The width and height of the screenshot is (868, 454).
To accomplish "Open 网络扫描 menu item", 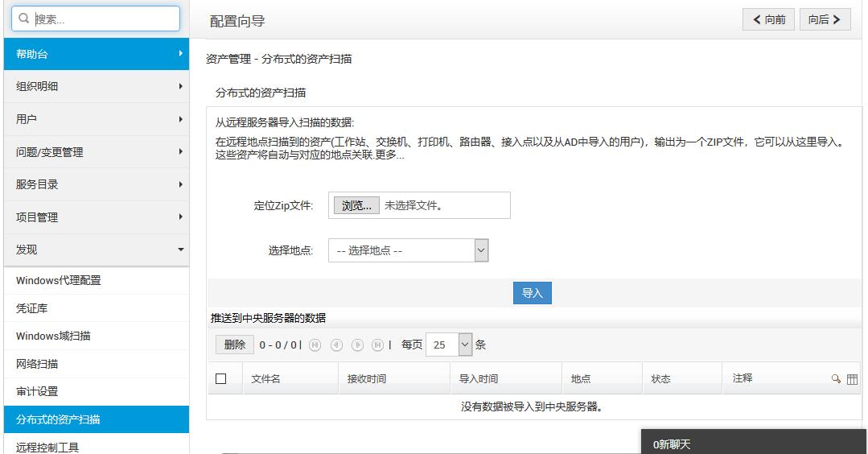I will [97, 364].
